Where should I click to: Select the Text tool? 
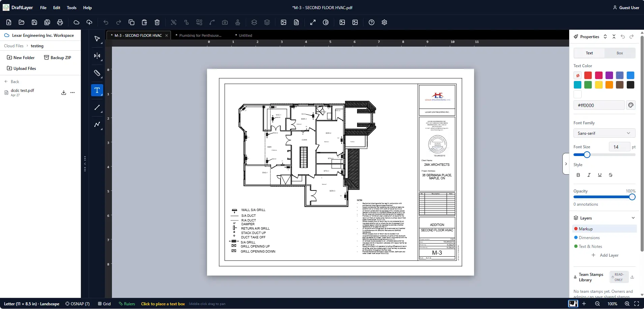[x=97, y=90]
